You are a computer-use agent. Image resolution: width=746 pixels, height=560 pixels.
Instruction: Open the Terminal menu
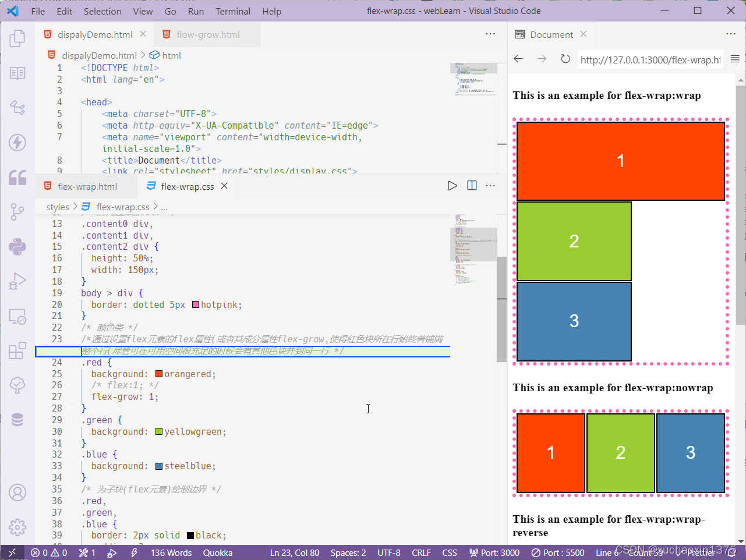coord(233,11)
